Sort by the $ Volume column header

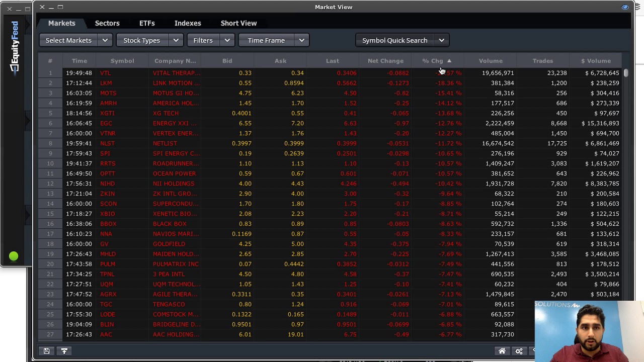point(596,61)
